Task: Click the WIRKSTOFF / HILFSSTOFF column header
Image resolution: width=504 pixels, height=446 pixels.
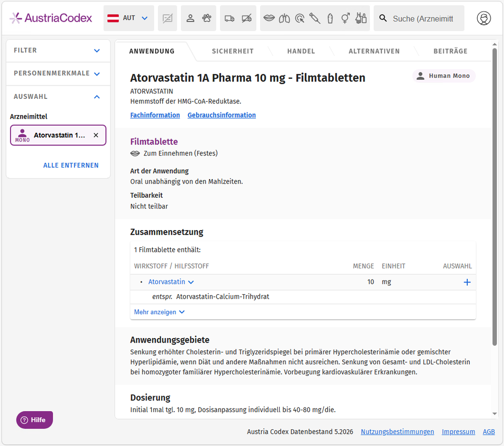Action: point(171,266)
